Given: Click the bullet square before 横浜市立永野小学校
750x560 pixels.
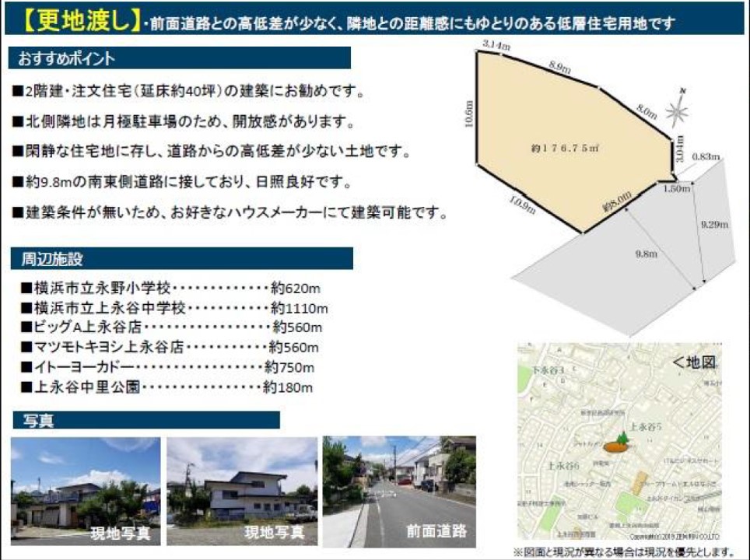Looking at the screenshot, I should click(x=26, y=288).
